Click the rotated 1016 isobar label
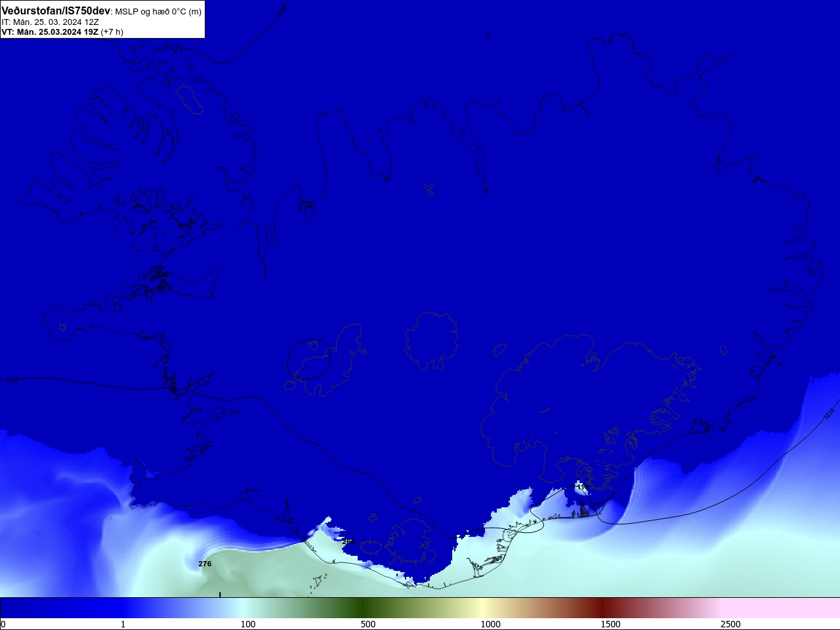This screenshot has width=840, height=630. click(x=828, y=413)
